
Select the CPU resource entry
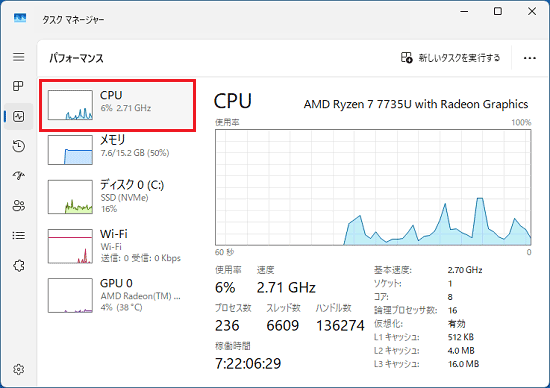[118, 105]
